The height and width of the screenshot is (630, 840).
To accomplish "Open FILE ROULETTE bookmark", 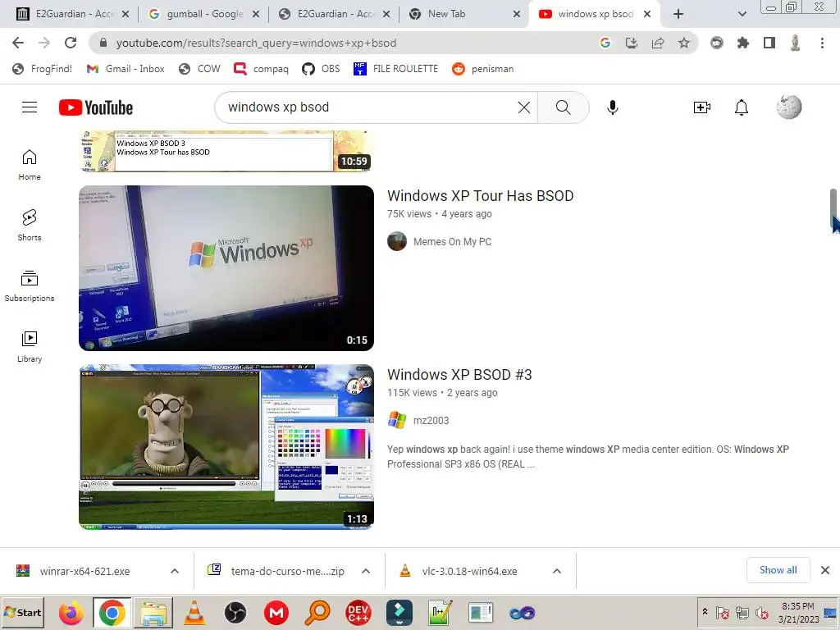I will click(x=396, y=69).
